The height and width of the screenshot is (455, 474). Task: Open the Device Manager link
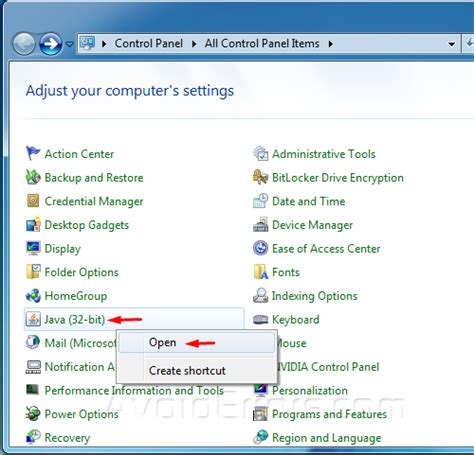point(312,225)
